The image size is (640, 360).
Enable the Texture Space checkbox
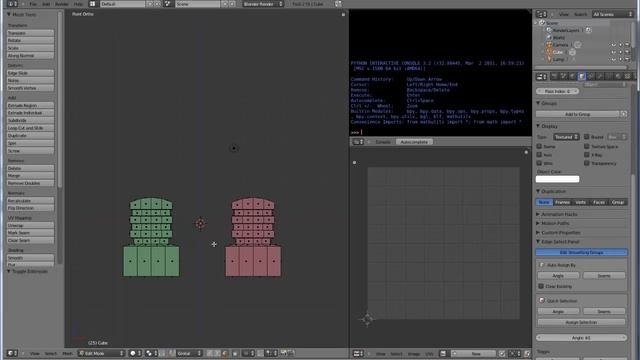click(x=587, y=146)
